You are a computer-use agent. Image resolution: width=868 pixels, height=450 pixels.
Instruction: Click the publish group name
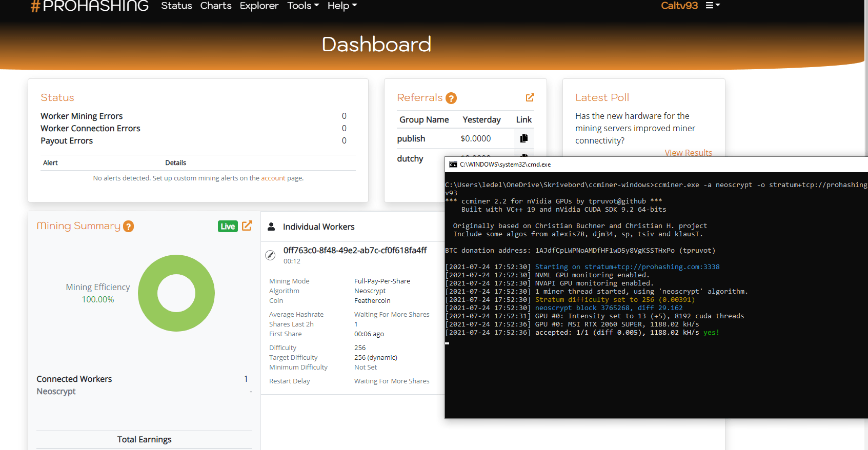point(411,138)
